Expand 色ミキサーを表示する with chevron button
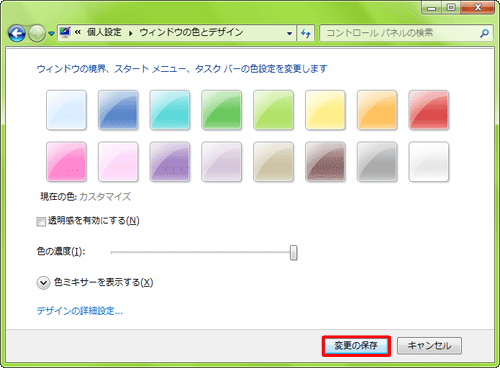 pyautogui.click(x=43, y=283)
